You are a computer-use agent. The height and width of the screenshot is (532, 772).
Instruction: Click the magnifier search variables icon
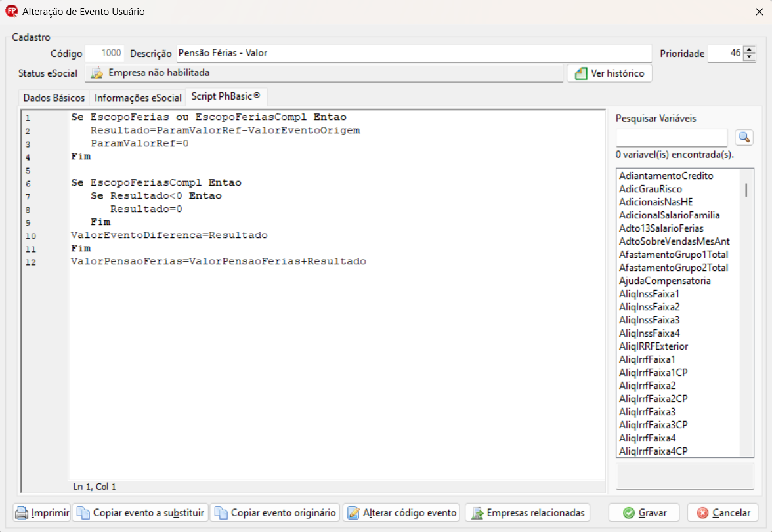[744, 137]
